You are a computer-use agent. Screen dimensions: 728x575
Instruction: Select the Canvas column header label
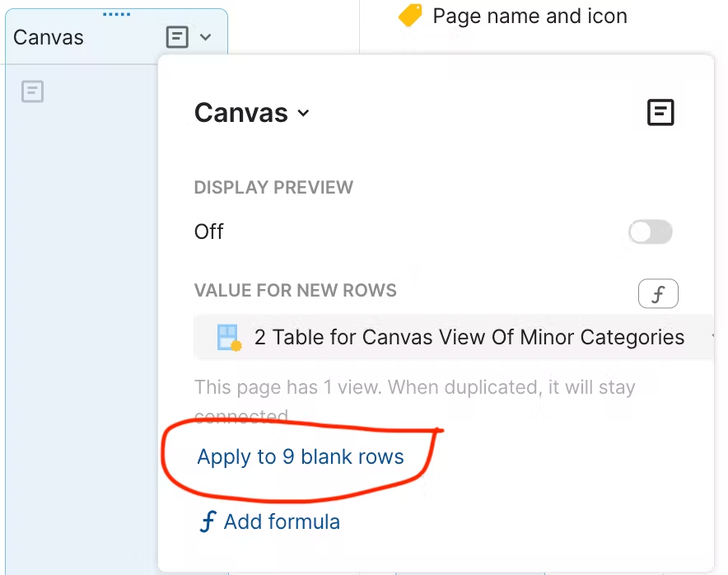49,37
